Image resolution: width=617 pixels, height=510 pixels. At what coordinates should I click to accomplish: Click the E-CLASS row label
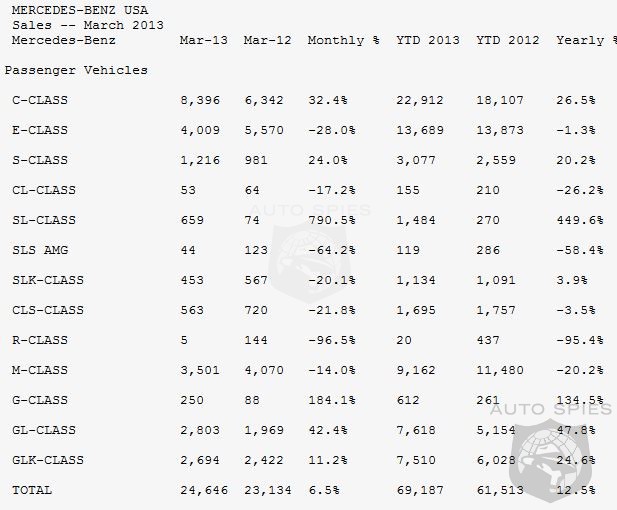pos(40,130)
